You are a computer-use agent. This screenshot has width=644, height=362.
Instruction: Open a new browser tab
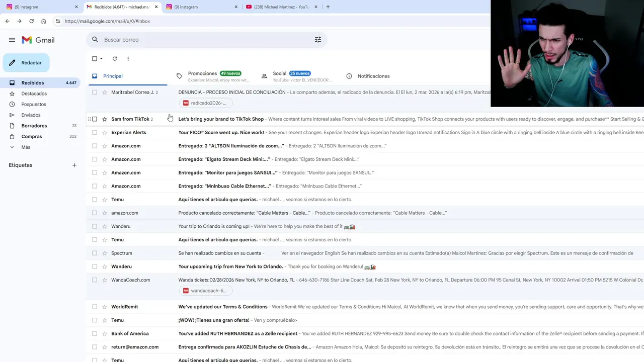(x=328, y=7)
